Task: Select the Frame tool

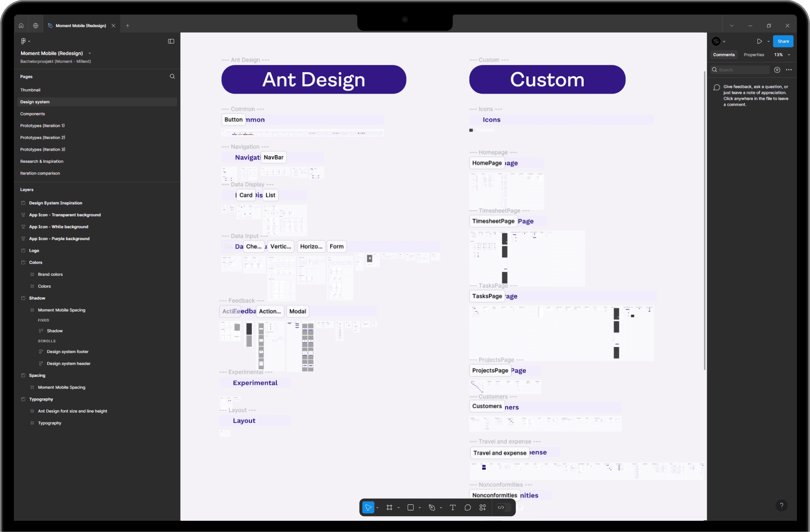Action: click(x=389, y=507)
